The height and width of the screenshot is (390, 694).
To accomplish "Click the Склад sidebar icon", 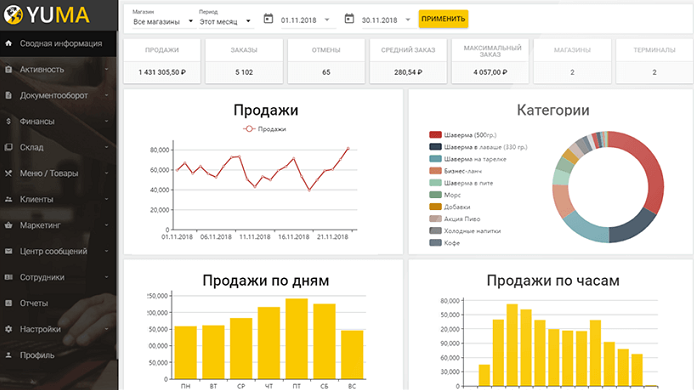I will [x=8, y=147].
